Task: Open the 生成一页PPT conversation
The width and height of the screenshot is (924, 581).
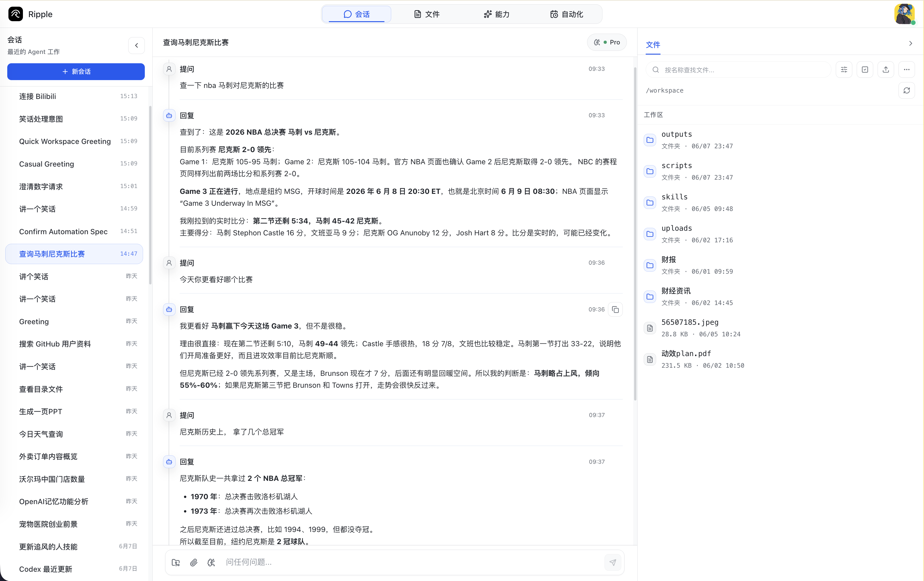Action: click(x=75, y=412)
